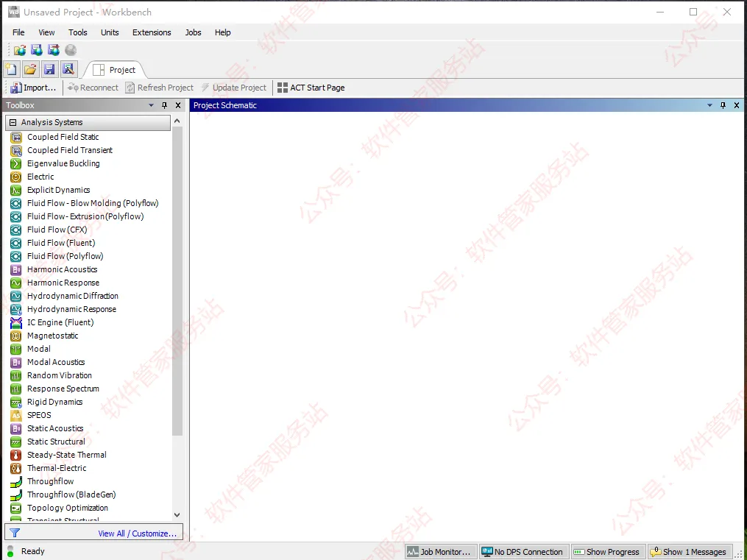This screenshot has width=747, height=560.
Task: Click the New project toolbar icon
Action: tap(11, 69)
